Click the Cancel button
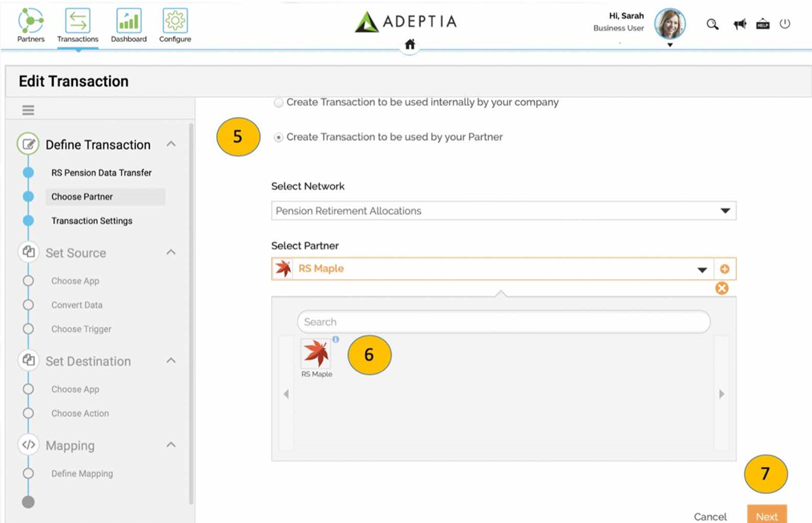The height and width of the screenshot is (523, 812). 709,516
